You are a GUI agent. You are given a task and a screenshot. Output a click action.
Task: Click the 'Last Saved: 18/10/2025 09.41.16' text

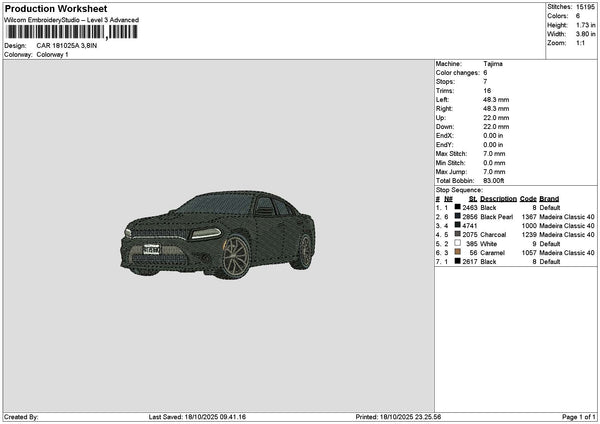[x=197, y=417]
